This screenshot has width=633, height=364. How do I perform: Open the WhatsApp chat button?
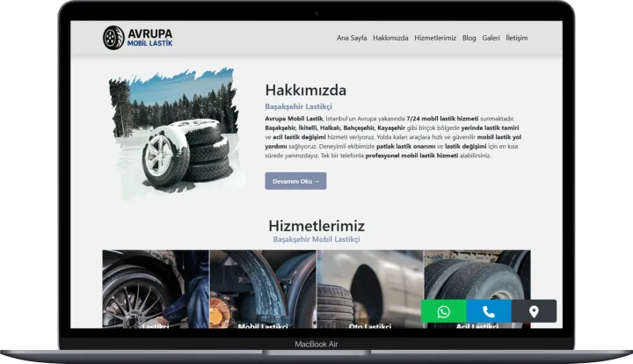444,311
